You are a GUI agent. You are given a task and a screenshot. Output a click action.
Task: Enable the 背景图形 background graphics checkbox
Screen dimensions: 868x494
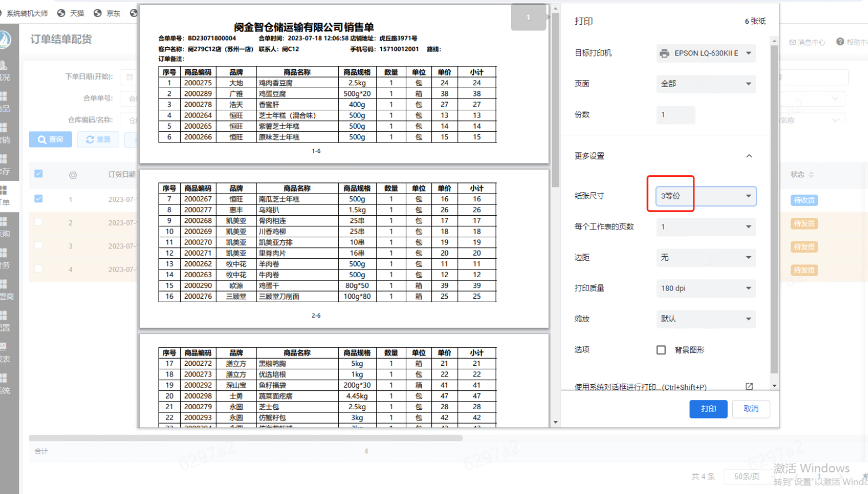click(661, 350)
